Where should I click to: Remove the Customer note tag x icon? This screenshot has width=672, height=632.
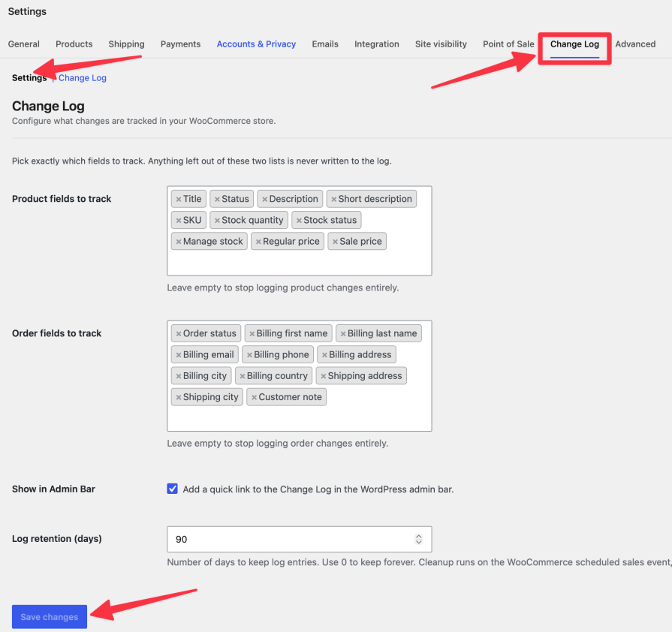pos(254,397)
